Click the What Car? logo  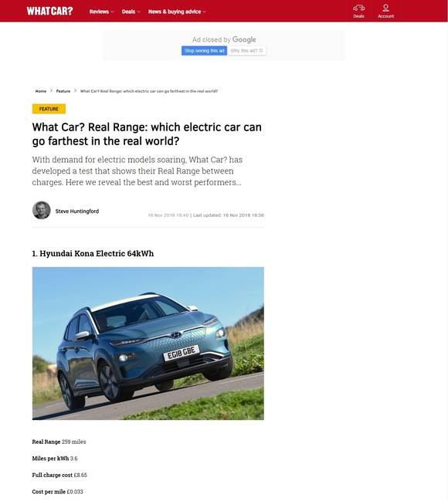click(x=49, y=11)
